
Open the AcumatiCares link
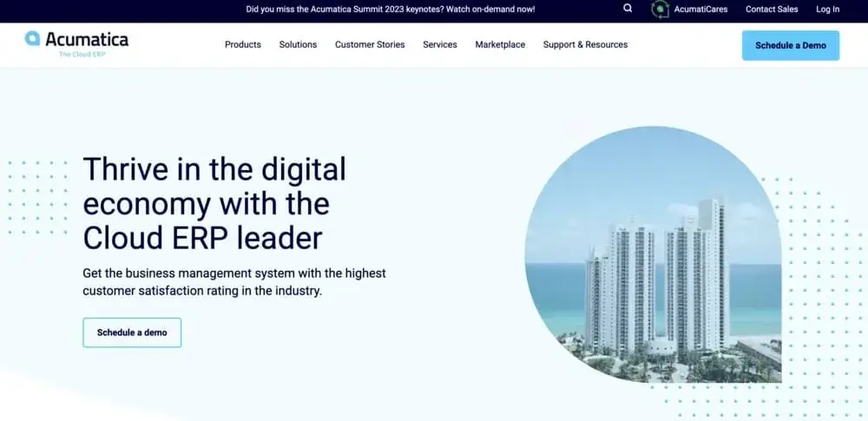[700, 9]
